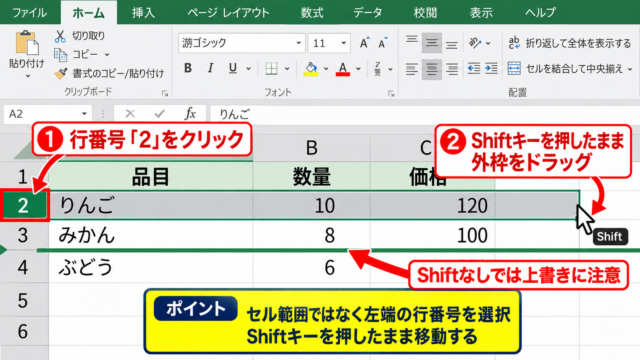
Task: Click the text Orientation icon
Action: click(x=475, y=42)
